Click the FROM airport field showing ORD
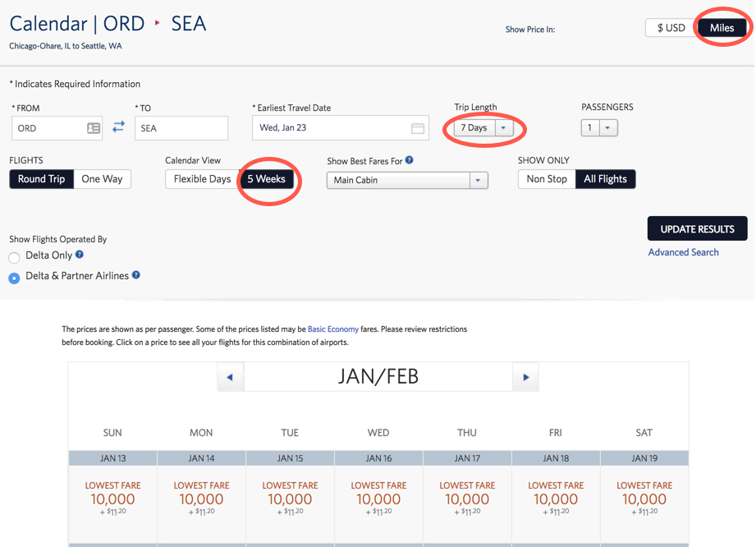 (x=57, y=128)
